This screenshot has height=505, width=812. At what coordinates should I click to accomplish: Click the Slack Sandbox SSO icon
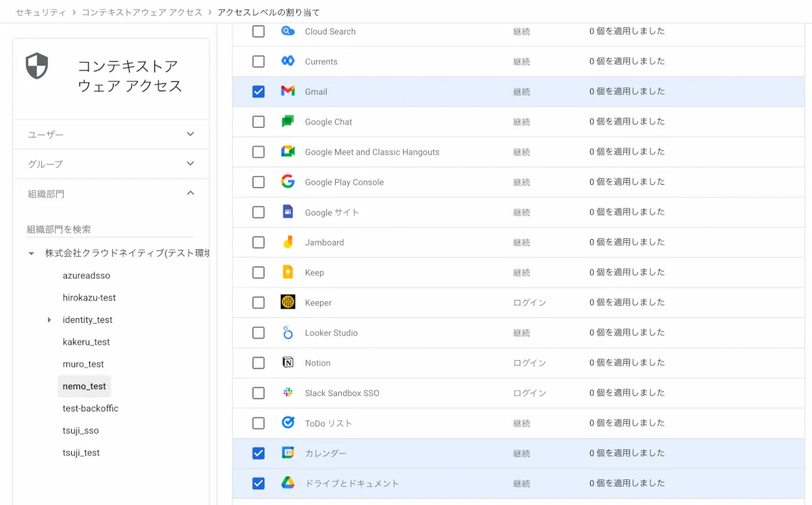coord(288,393)
